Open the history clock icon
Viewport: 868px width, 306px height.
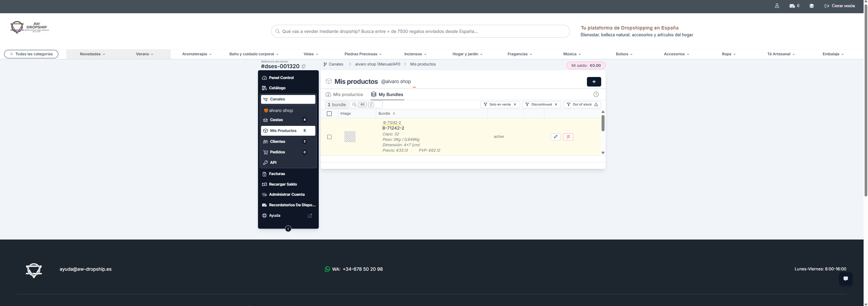[596, 94]
